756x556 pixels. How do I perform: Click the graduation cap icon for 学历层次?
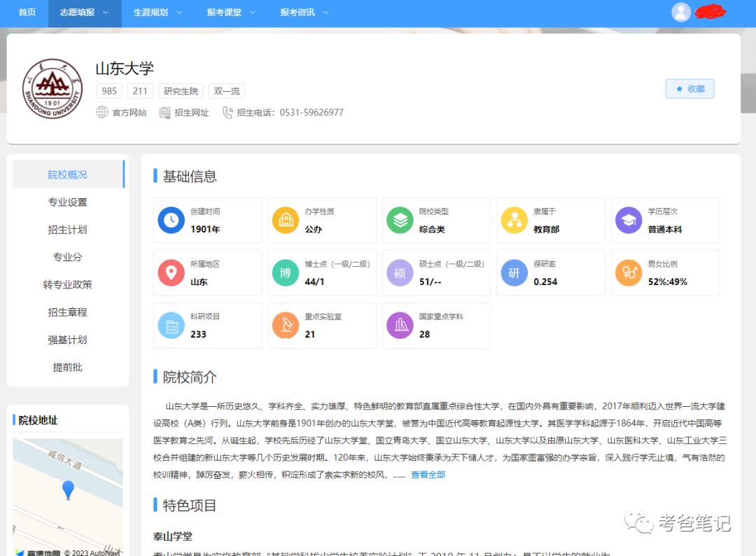(x=629, y=220)
